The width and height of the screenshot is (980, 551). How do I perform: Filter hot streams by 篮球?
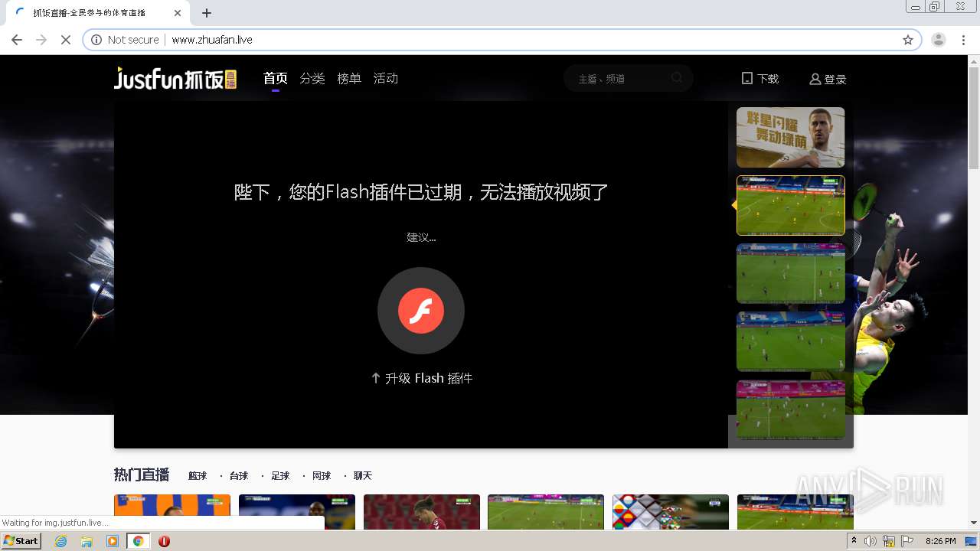(198, 476)
